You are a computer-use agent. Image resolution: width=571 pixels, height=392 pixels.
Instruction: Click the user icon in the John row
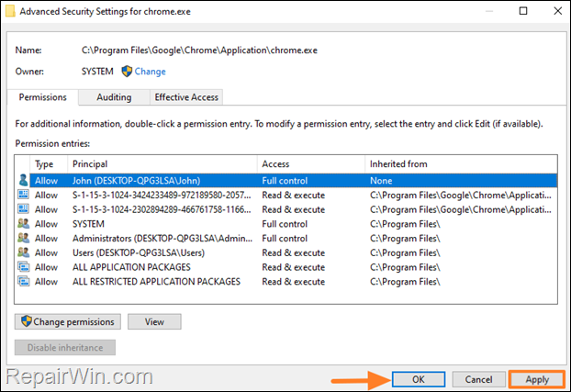click(x=23, y=180)
